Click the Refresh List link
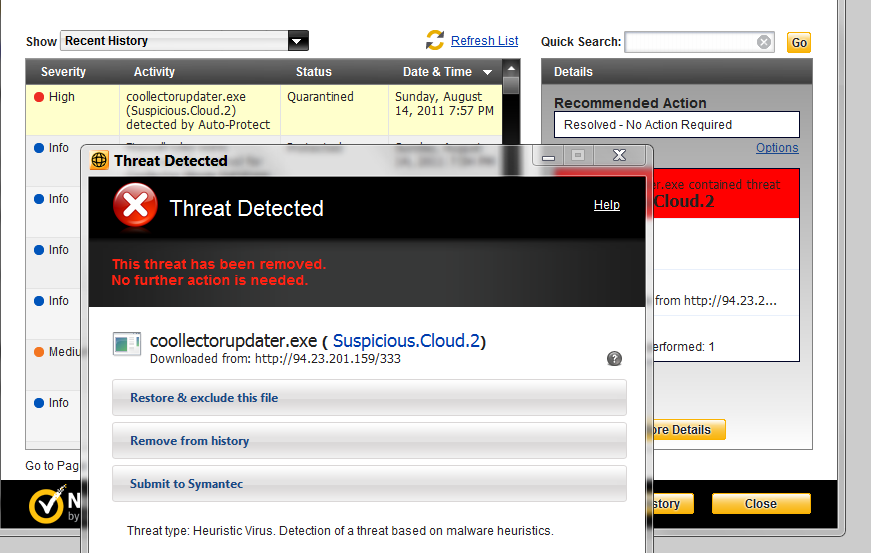Screen dimensions: 871x553 (x=484, y=41)
